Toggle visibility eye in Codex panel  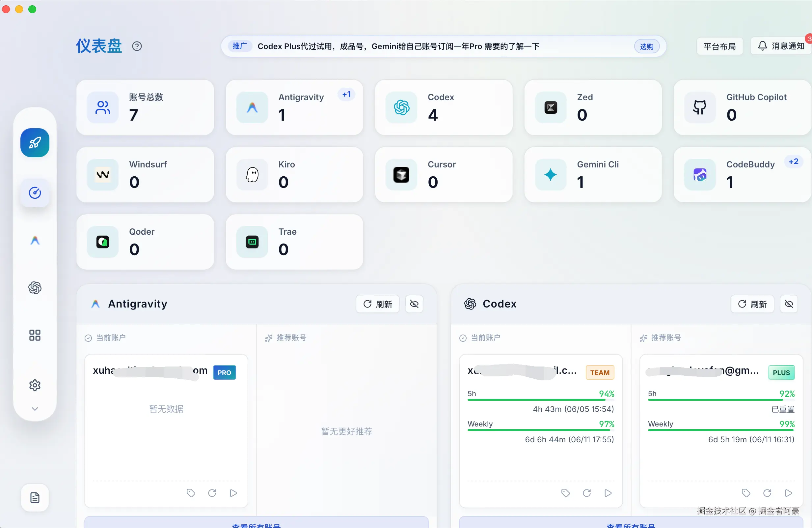pyautogui.click(x=789, y=304)
